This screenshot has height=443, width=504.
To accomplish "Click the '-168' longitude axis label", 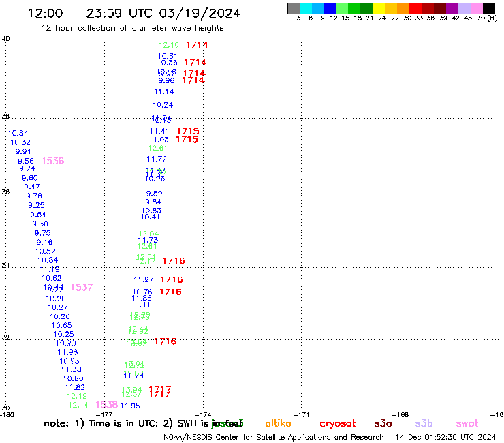I will (x=400, y=414).
